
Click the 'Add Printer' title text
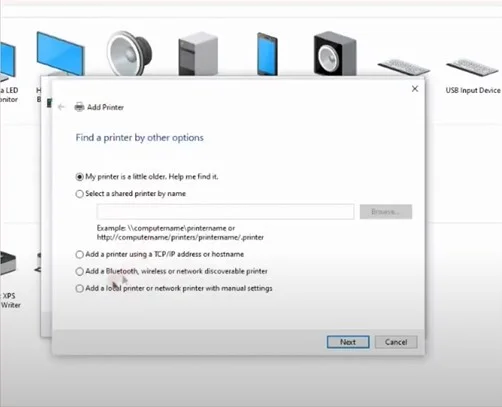tap(105, 107)
